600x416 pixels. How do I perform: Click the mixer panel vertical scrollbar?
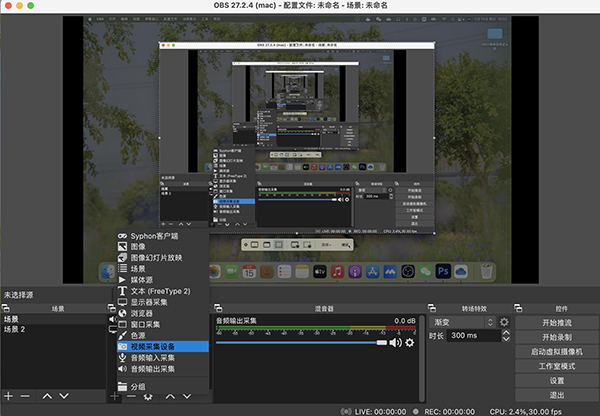tap(422, 358)
